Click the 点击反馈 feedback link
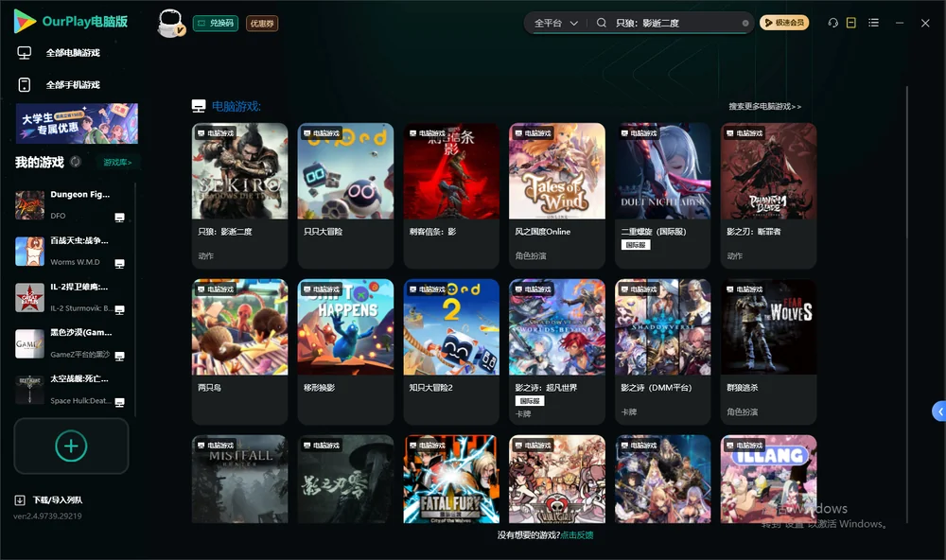The image size is (946, 560). pyautogui.click(x=577, y=535)
